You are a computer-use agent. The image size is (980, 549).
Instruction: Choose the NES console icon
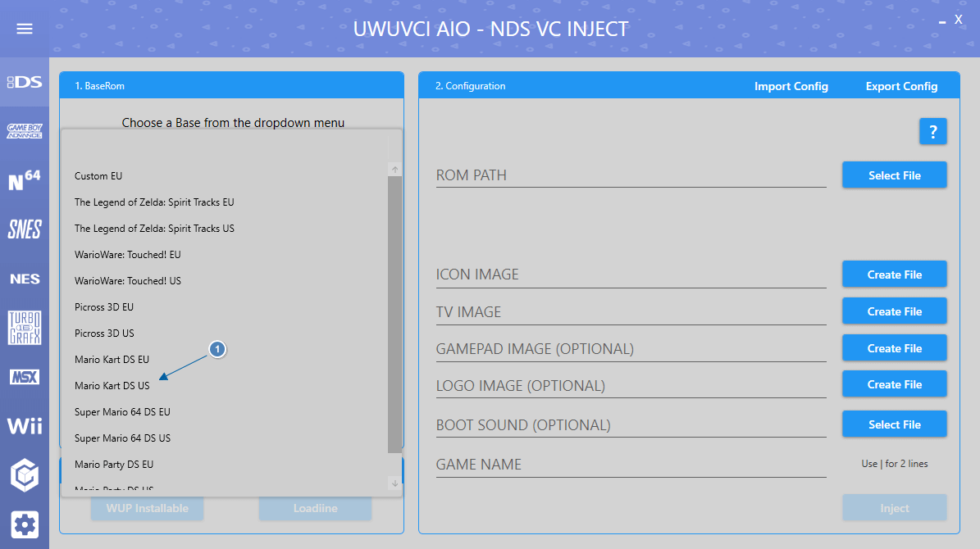point(25,279)
